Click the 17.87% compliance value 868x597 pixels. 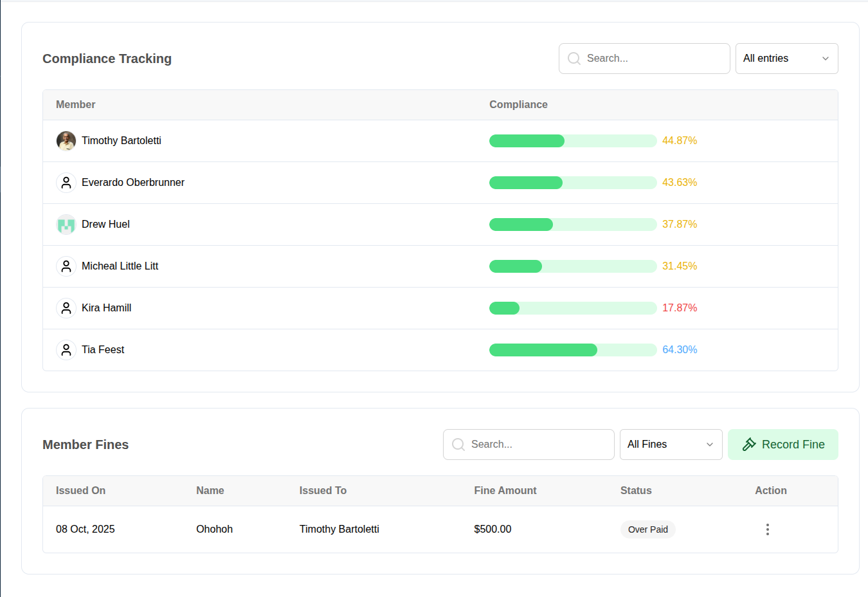click(x=680, y=308)
